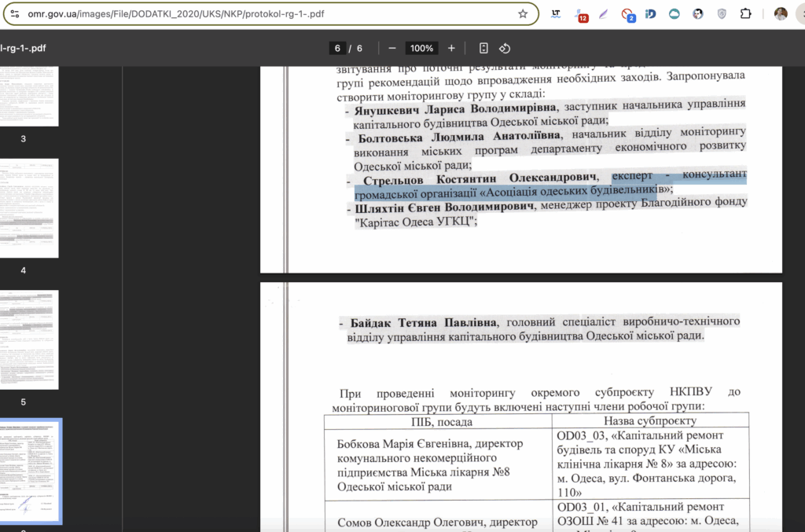Screen dimensions: 805x532
Task: Click the name Янушкевич Лариса Володимирівна
Action: (x=455, y=108)
